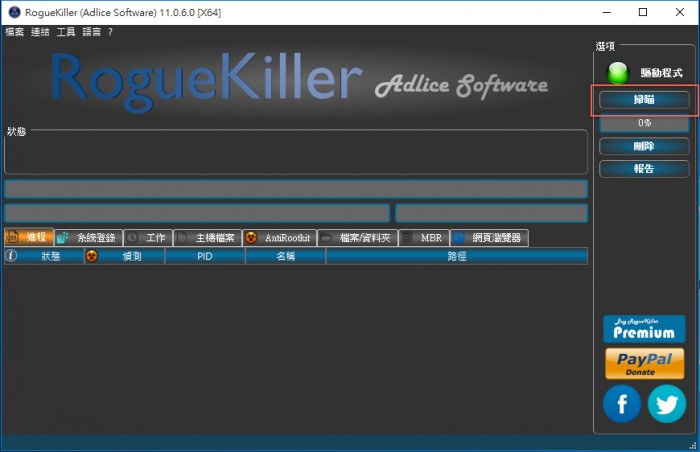Switch to the AntiRootkit tab
Viewport: 700px width, 452px height.
[x=279, y=238]
